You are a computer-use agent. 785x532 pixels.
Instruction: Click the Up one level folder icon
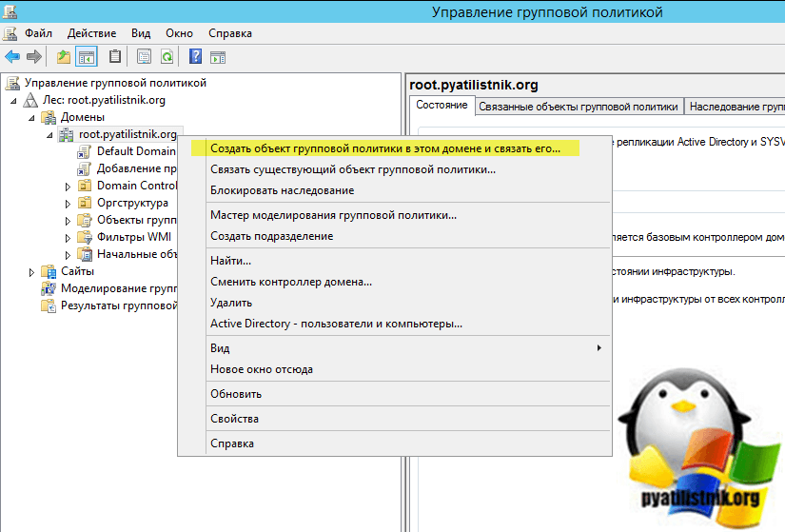coord(64,57)
